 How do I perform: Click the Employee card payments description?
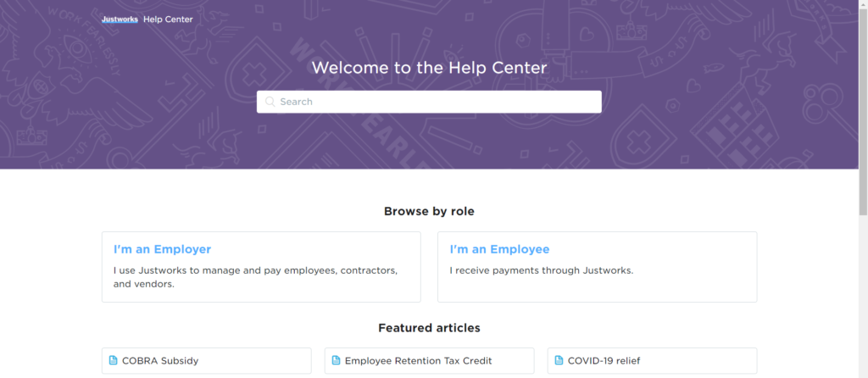coord(541,270)
